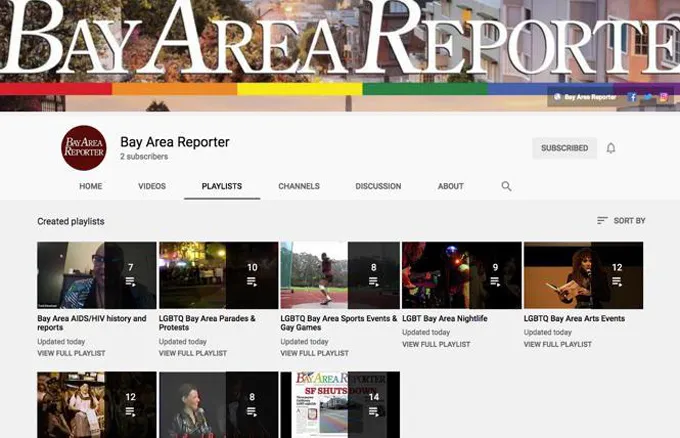
Task: Open the SF Shuts Down newspaper playlist thumbnail
Action: click(x=340, y=405)
